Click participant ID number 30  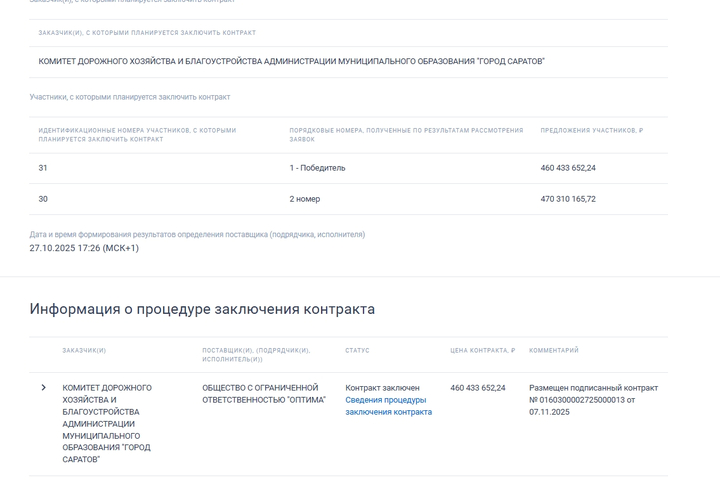[43, 199]
